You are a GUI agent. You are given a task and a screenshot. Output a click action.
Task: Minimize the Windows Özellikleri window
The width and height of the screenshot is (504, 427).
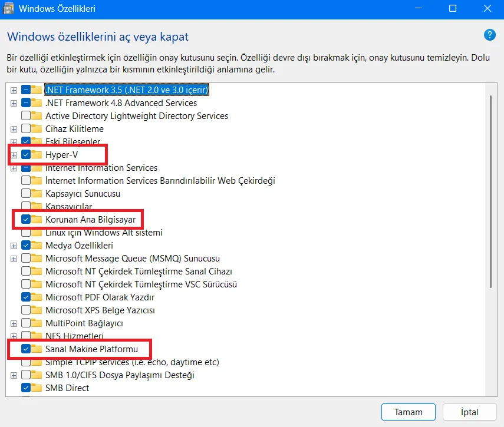tap(418, 8)
